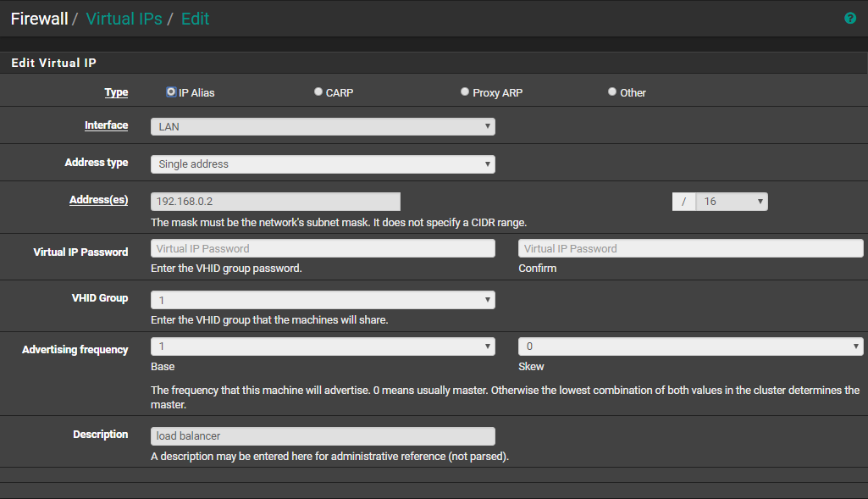The image size is (868, 499).
Task: Go to Virtual IPs breadcrumb link
Action: point(124,19)
